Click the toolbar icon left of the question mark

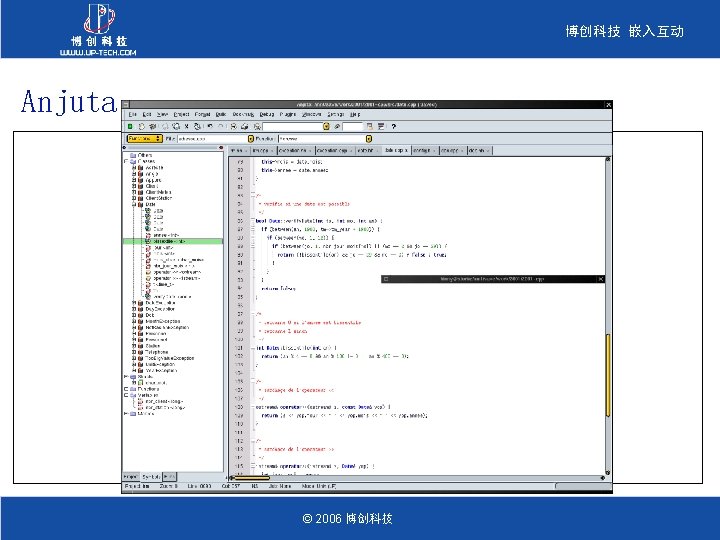(x=381, y=126)
